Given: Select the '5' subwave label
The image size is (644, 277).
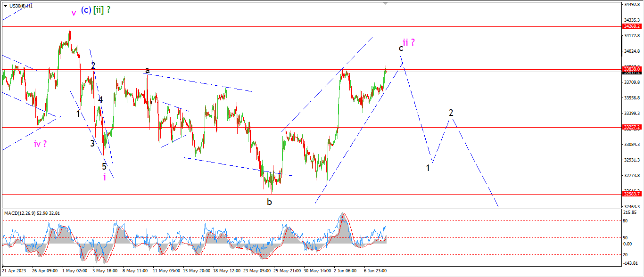Looking at the screenshot, I should [104, 166].
